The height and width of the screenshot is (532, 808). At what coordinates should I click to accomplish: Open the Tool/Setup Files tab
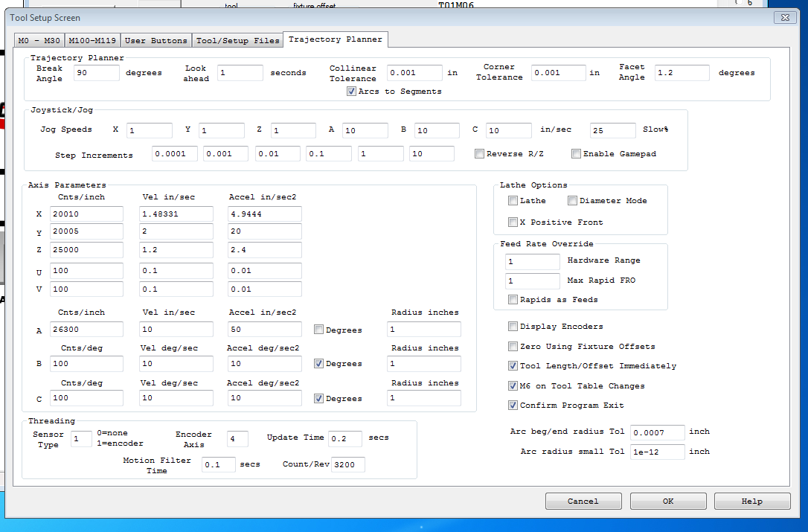(x=237, y=40)
